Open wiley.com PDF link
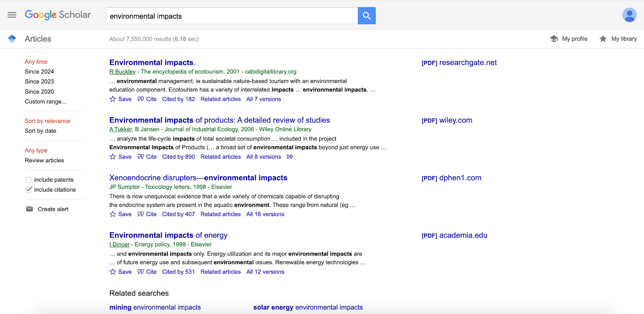The image size is (644, 314). click(x=447, y=120)
